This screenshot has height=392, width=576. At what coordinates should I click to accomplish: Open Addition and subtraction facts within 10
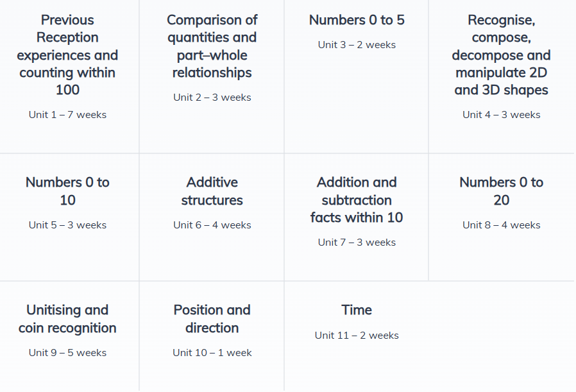[357, 200]
